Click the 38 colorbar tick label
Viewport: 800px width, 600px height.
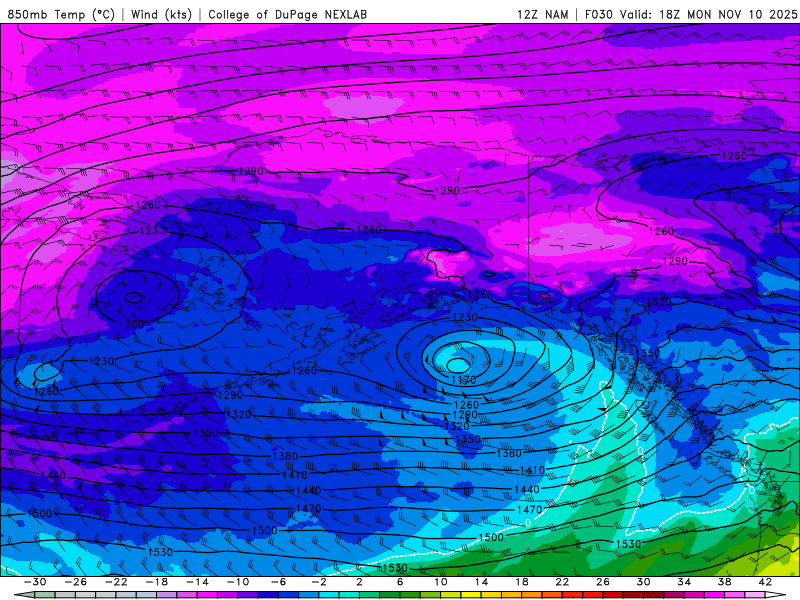click(724, 582)
